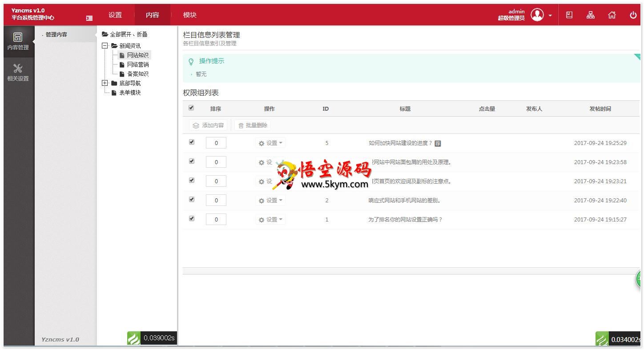644x350 pixels.
Task: Uncheck checkbox for article ID 1
Action: click(192, 218)
